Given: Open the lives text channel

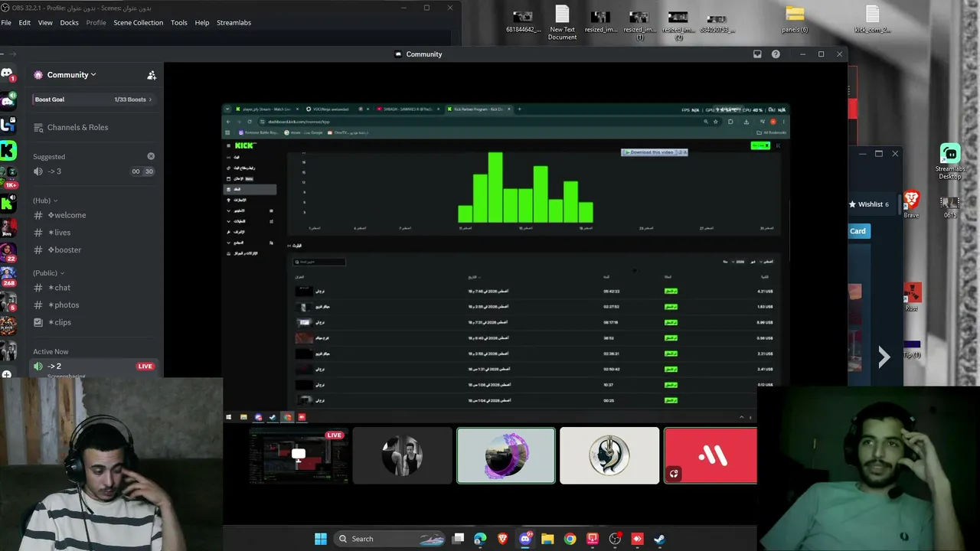Looking at the screenshot, I should click(x=93, y=233).
